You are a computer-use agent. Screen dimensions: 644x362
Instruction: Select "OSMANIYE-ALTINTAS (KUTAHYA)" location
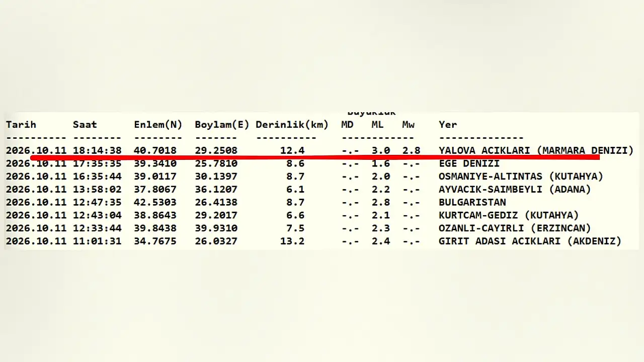pos(521,176)
